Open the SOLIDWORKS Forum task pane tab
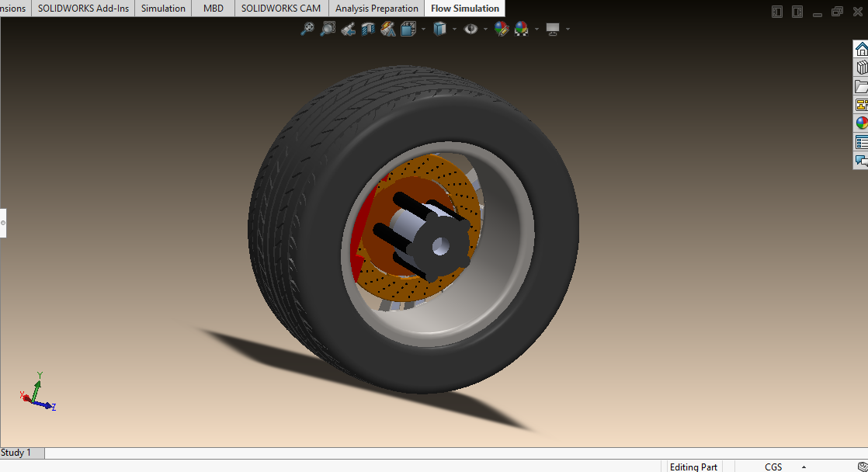Image resolution: width=868 pixels, height=472 pixels. tap(861, 161)
